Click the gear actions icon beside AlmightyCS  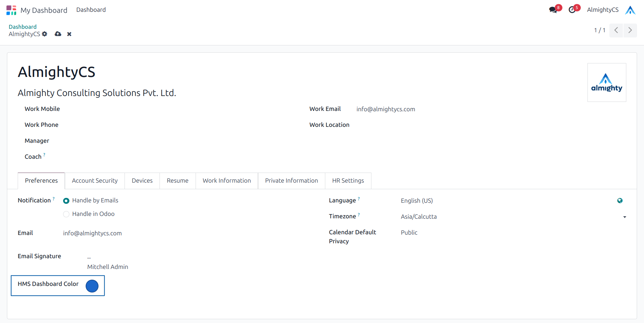click(x=45, y=34)
